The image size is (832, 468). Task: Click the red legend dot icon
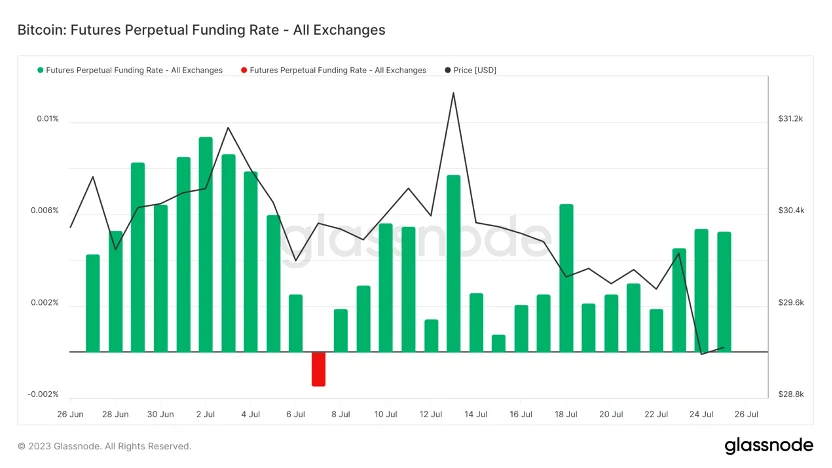point(244,70)
